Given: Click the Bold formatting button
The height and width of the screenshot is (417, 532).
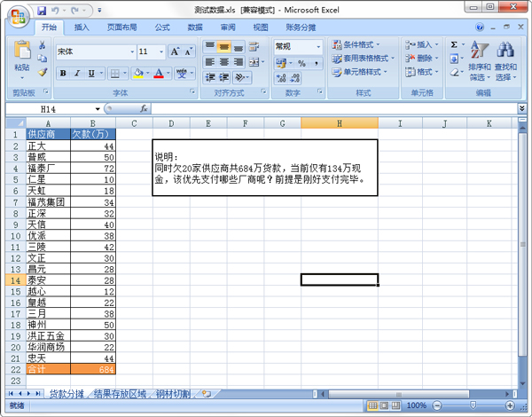Looking at the screenshot, I should (x=65, y=73).
